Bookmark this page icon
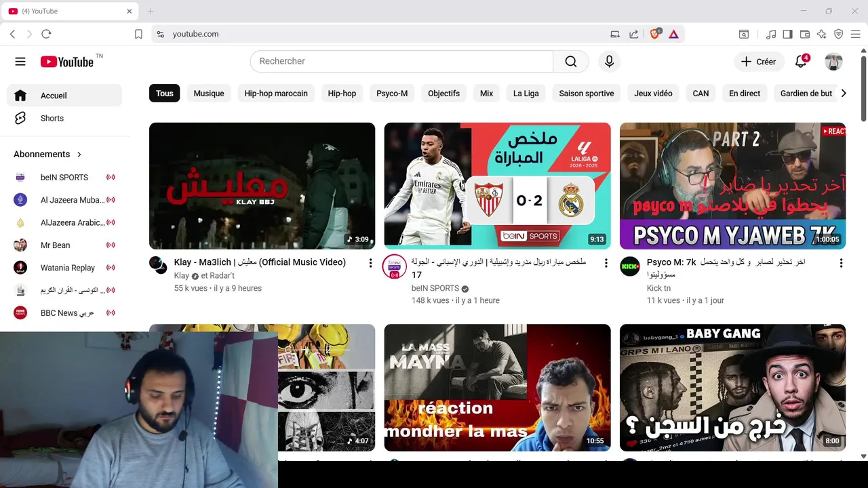868x488 pixels. coord(138,34)
